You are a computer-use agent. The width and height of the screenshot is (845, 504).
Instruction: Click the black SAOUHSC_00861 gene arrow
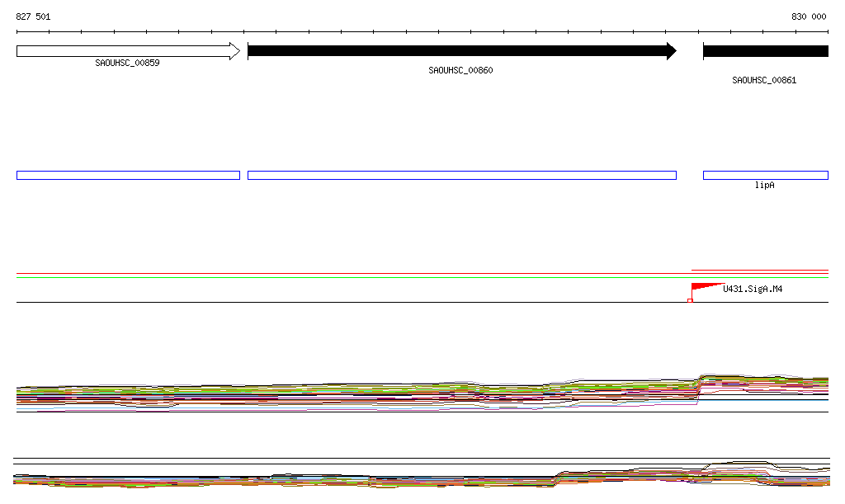click(765, 51)
